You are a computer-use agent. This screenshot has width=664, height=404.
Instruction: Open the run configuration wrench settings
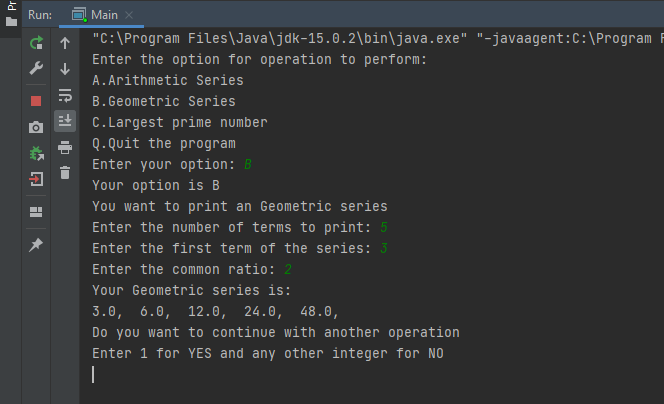pyautogui.click(x=36, y=69)
